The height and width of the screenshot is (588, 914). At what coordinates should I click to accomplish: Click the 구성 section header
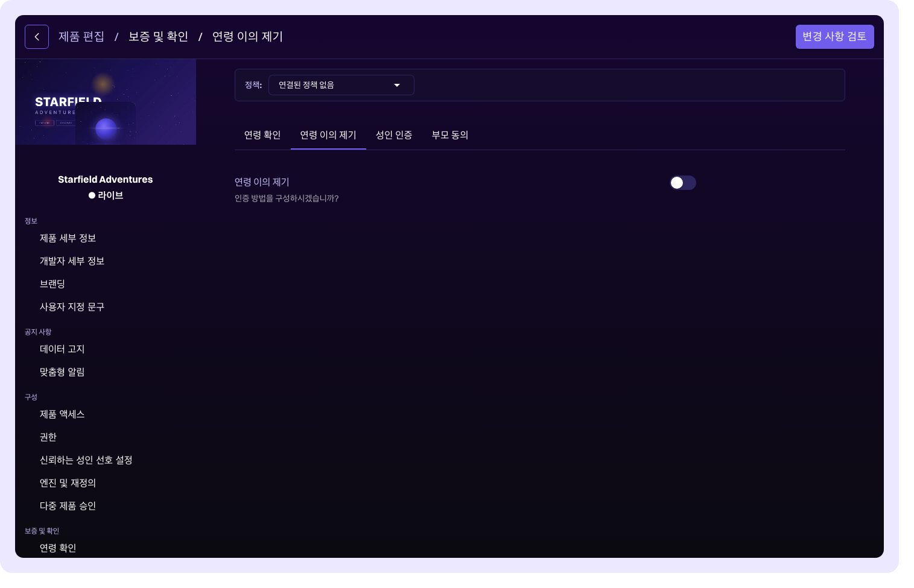click(x=31, y=397)
